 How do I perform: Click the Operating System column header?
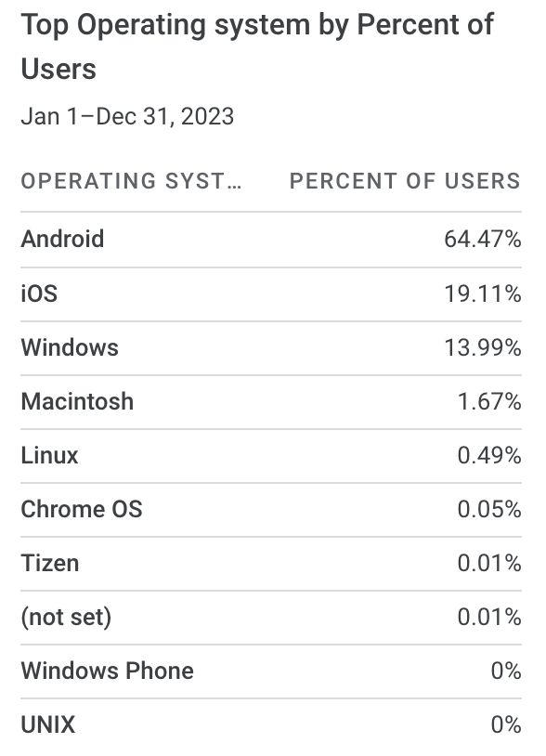point(131,181)
